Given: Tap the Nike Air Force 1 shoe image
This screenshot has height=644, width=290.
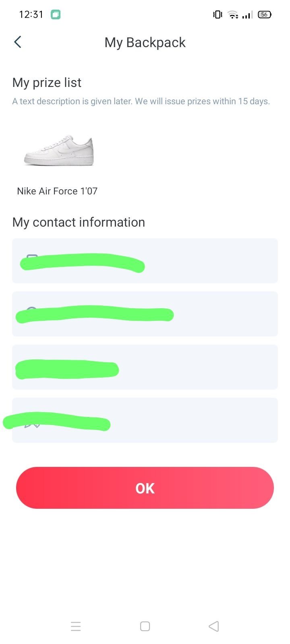Looking at the screenshot, I should (59, 150).
